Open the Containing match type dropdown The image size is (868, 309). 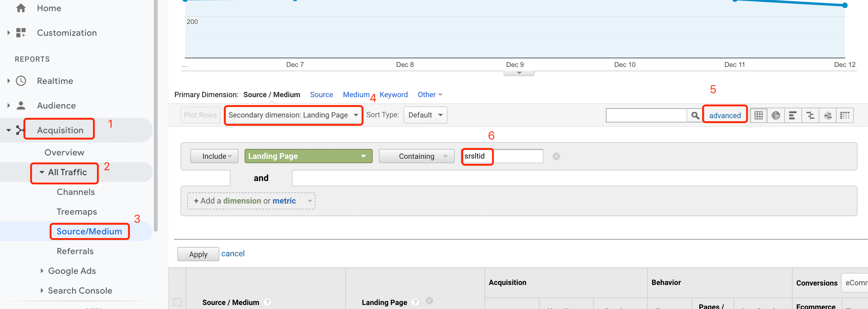tap(416, 156)
